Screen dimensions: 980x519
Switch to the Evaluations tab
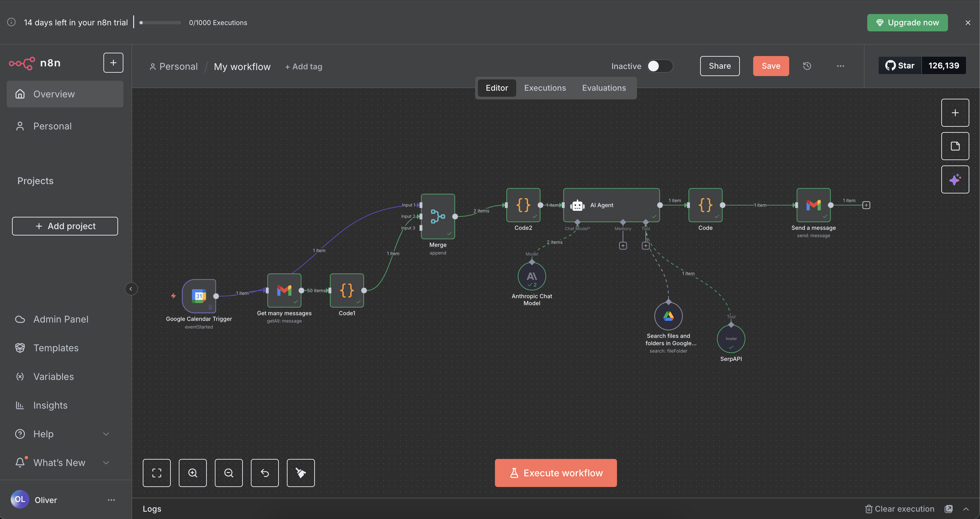(604, 88)
